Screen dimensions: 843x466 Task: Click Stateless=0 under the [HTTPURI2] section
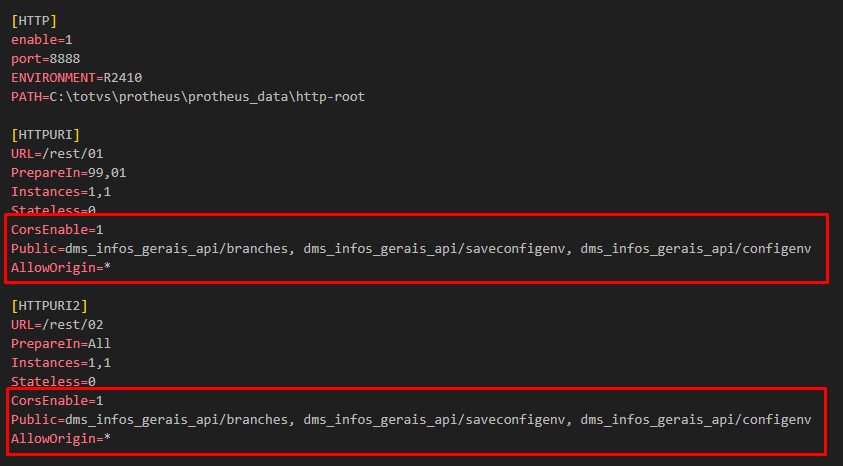coord(54,381)
